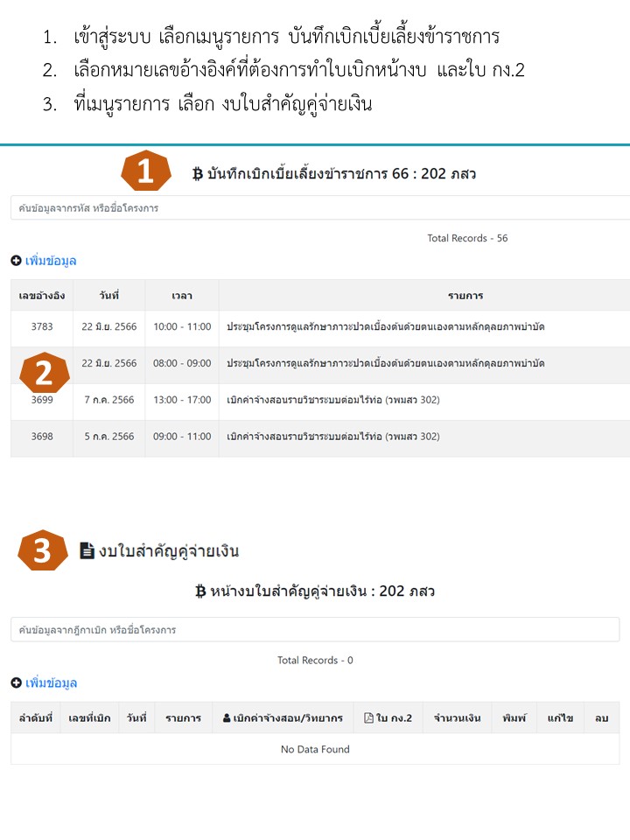
Task: Click time cell 09:00 - 11:00
Action: point(182,436)
